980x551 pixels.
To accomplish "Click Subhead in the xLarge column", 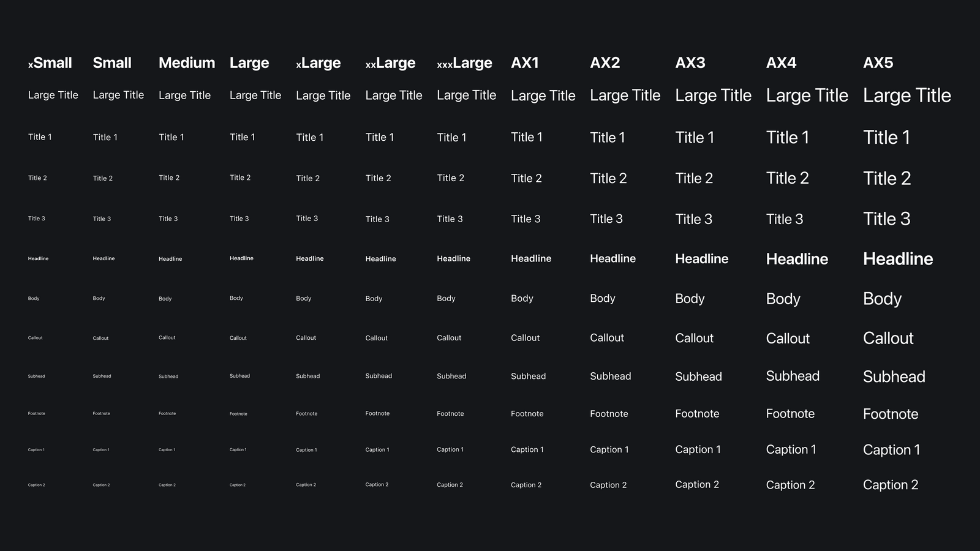I will click(x=307, y=376).
